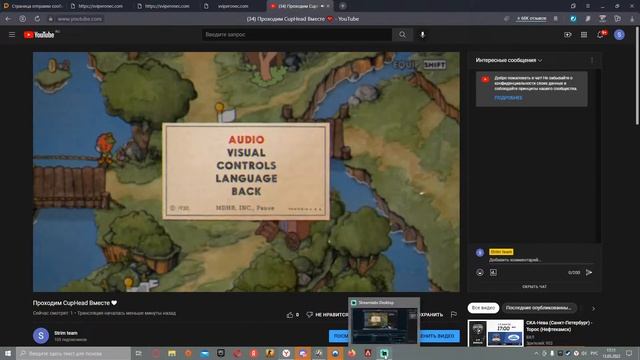The image size is (640, 360).
Task: Click the browser bookmark icon in address bar
Action: pos(556,19)
